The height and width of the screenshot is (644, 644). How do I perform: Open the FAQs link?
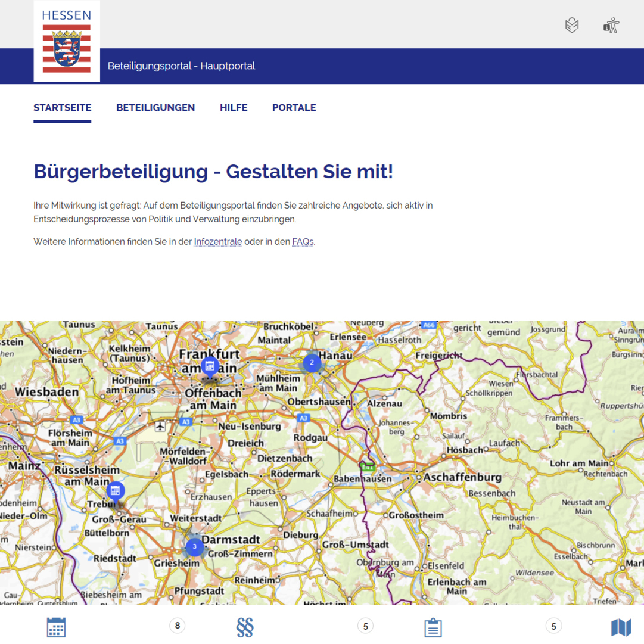[x=303, y=242]
